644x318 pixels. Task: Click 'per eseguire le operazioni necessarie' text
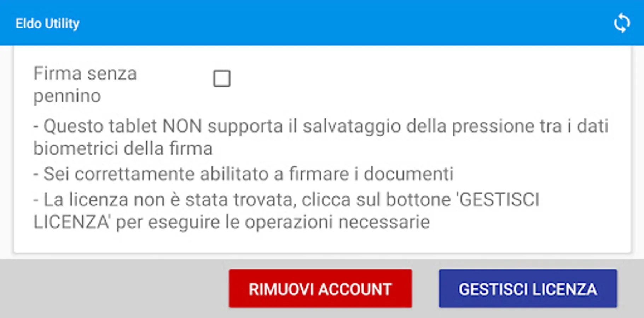coord(273,222)
